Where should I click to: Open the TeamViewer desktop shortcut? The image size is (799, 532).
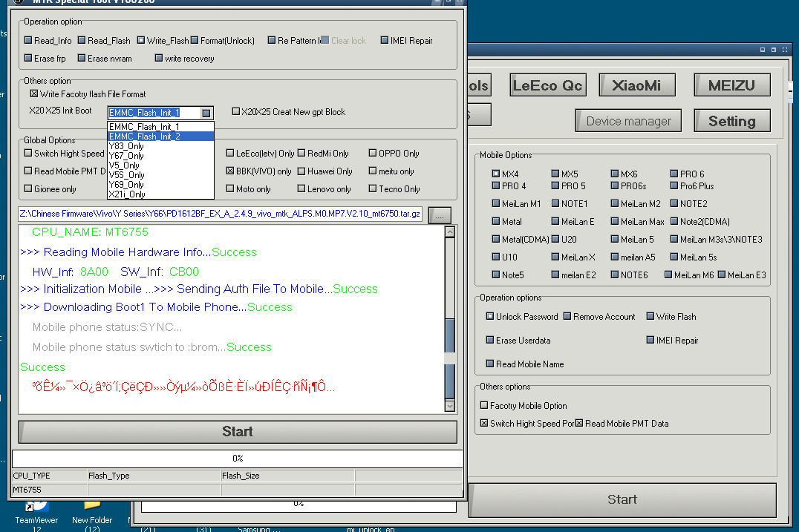tap(36, 515)
